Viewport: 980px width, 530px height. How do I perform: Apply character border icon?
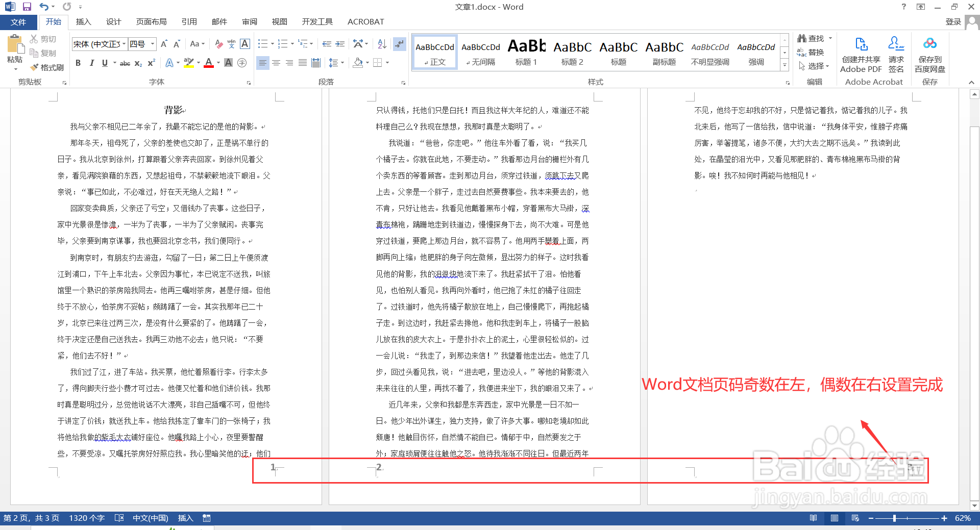[x=245, y=44]
